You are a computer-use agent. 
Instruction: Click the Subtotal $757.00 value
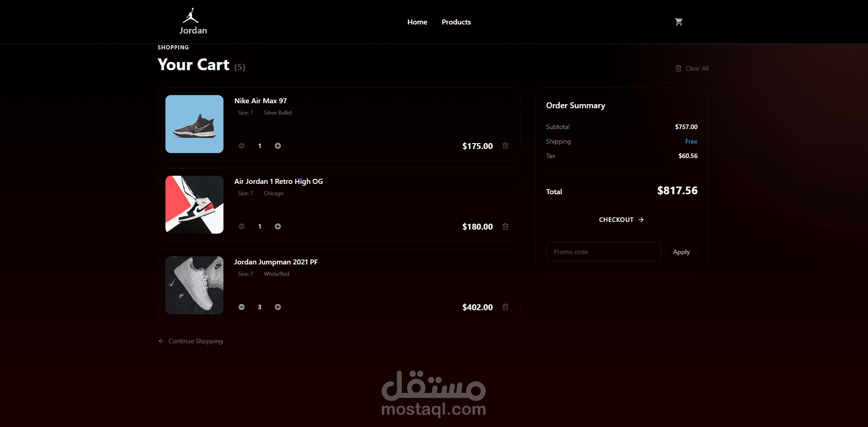click(x=686, y=127)
